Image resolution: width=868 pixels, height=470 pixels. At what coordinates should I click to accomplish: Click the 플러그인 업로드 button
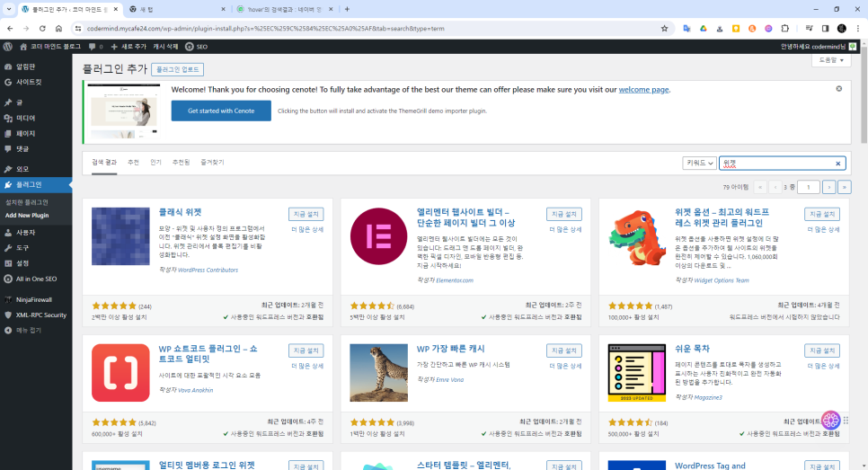tap(177, 69)
